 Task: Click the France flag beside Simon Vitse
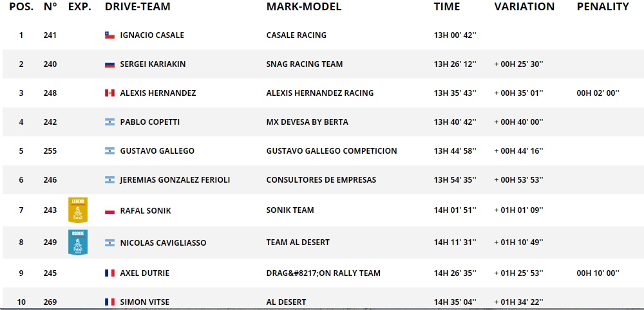coord(109,302)
